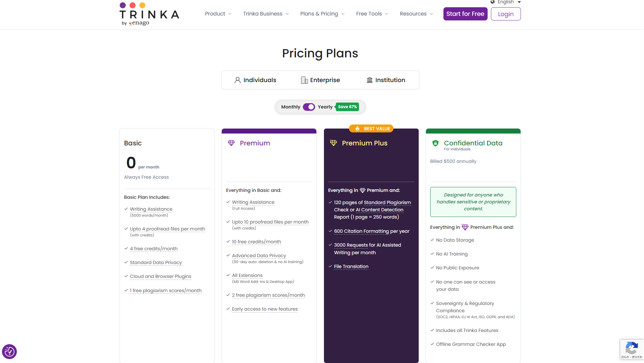Click the Login button
The height and width of the screenshot is (363, 644).
pyautogui.click(x=505, y=14)
